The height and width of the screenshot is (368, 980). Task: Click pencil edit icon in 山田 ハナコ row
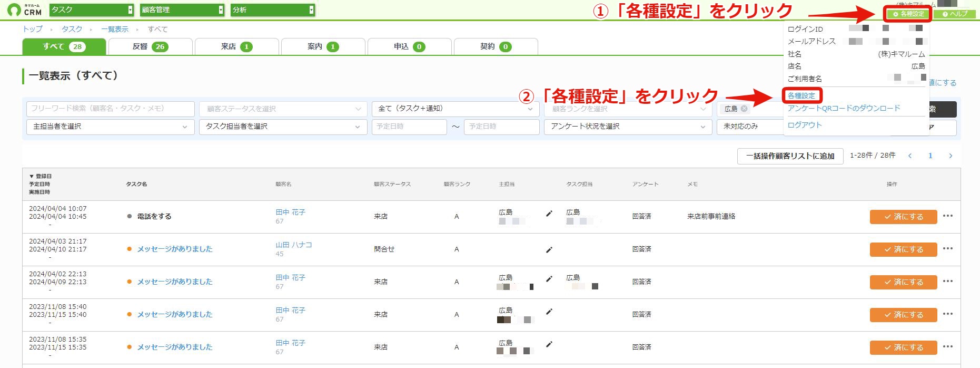[x=549, y=250]
